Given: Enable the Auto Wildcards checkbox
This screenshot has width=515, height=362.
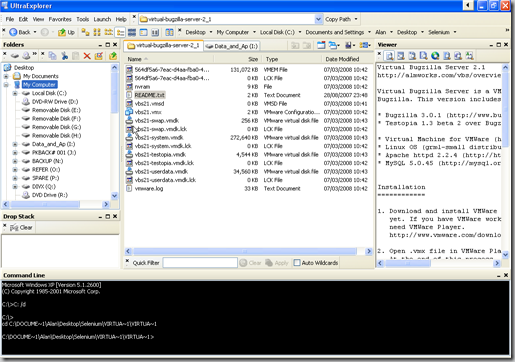Looking at the screenshot, I should pyautogui.click(x=297, y=263).
